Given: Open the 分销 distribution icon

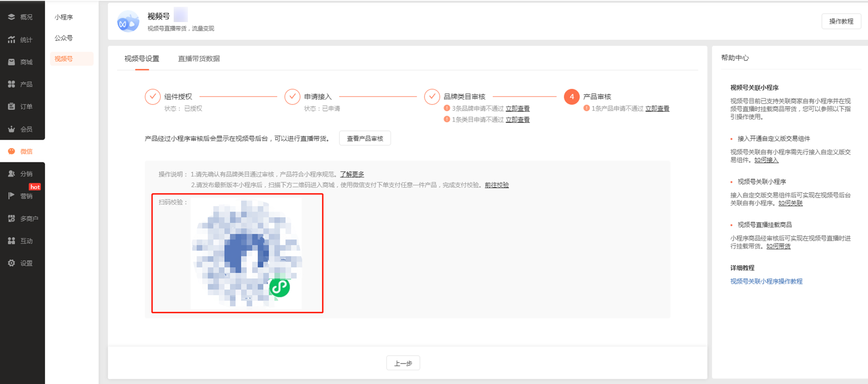Looking at the screenshot, I should 11,173.
